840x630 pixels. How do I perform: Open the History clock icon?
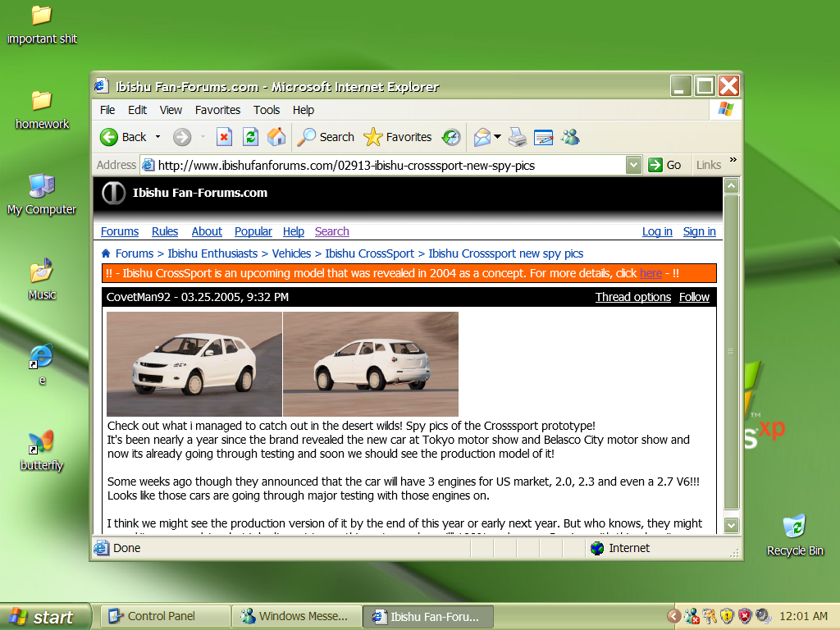[x=451, y=137]
